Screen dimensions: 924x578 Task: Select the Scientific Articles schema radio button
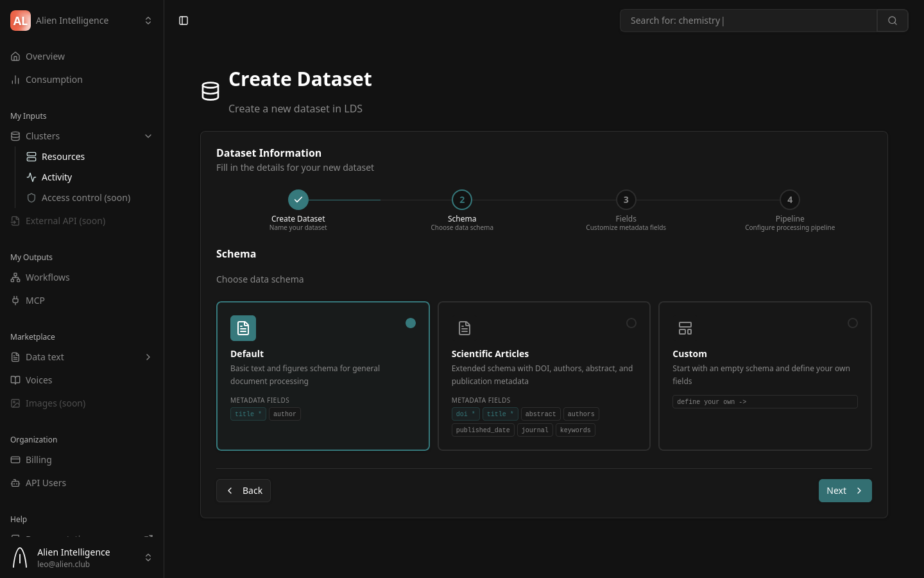tap(631, 323)
